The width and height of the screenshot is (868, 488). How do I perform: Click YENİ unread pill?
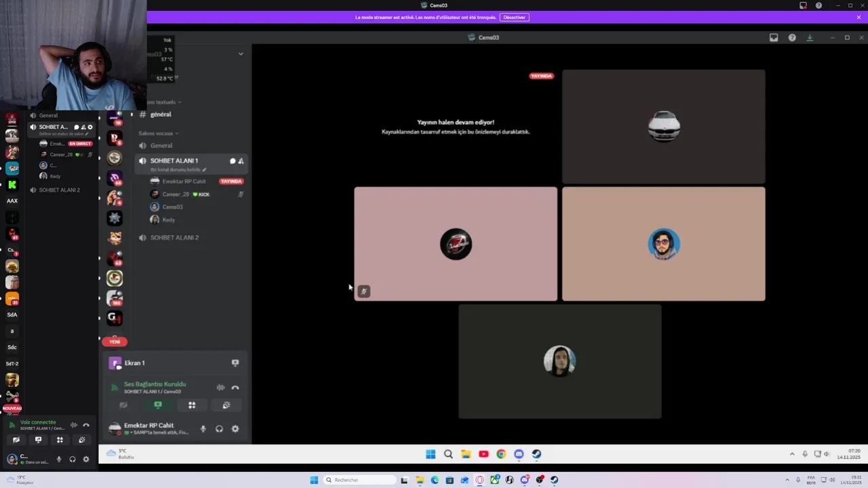[x=115, y=342]
